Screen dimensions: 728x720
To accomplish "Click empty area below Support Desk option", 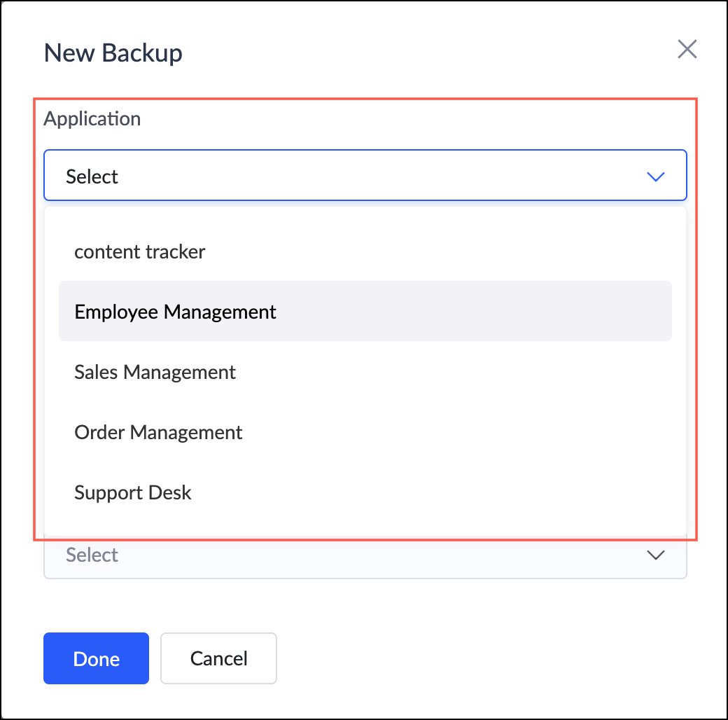I will (x=364, y=522).
